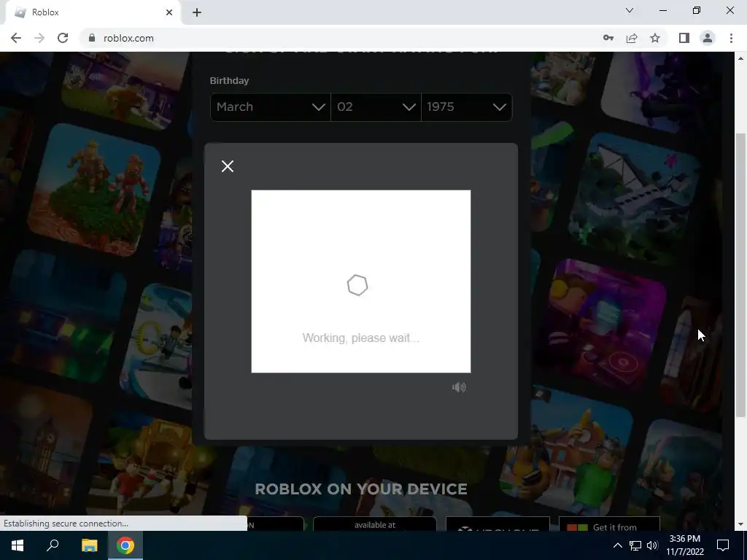This screenshot has width=747, height=560.
Task: Open Windows taskbar search
Action: coord(53,545)
